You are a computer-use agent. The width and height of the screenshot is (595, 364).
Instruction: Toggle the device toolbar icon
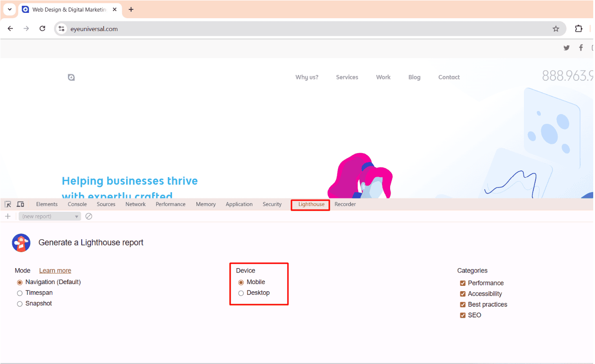[20, 204]
